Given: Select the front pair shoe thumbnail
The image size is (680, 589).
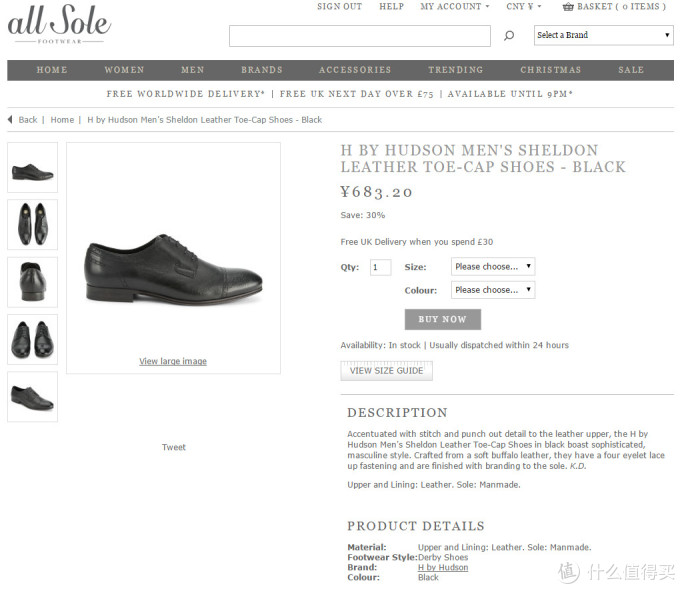Looking at the screenshot, I should click(33, 339).
